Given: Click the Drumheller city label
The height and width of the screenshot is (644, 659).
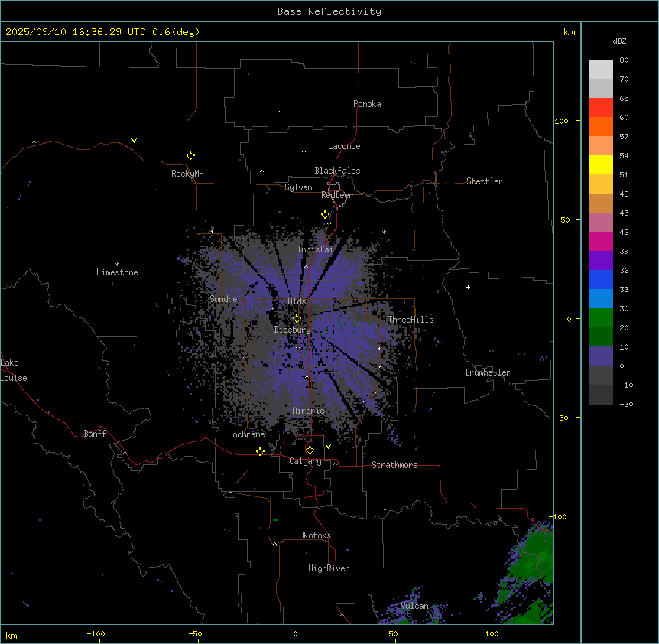Looking at the screenshot, I should pyautogui.click(x=488, y=372).
